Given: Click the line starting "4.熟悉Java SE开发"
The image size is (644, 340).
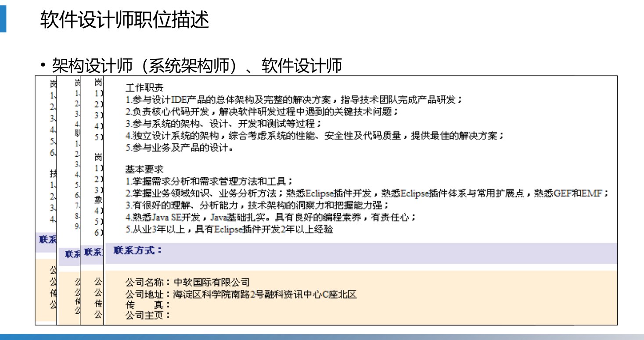Looking at the screenshot, I should pyautogui.click(x=270, y=217).
